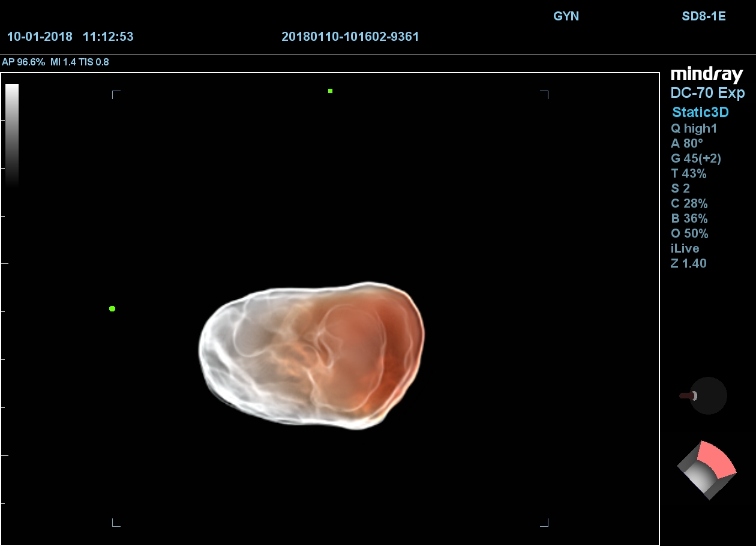Click the mindray logo
Image resolution: width=756 pixels, height=546 pixels.
(x=707, y=74)
